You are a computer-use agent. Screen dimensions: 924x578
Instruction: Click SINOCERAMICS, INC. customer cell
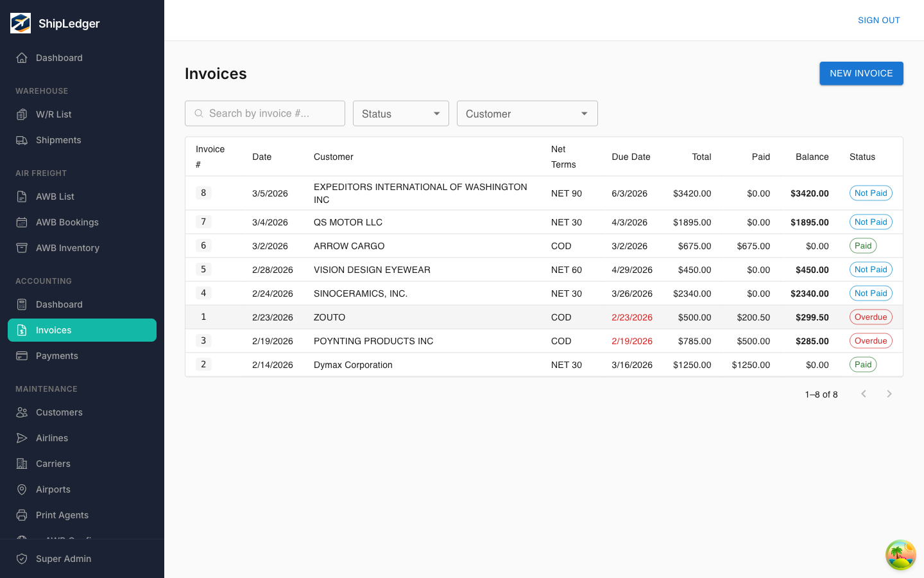pyautogui.click(x=361, y=293)
